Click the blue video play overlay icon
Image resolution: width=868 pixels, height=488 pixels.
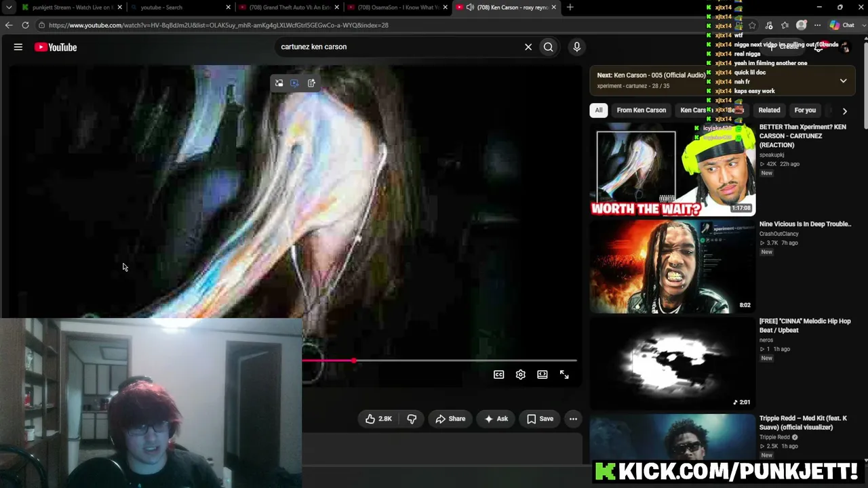(x=294, y=83)
